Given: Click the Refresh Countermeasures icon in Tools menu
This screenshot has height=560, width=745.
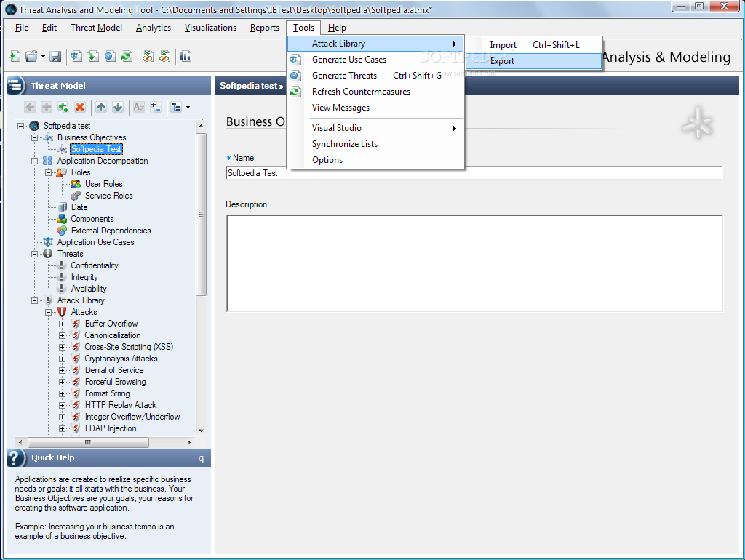Looking at the screenshot, I should coord(295,92).
